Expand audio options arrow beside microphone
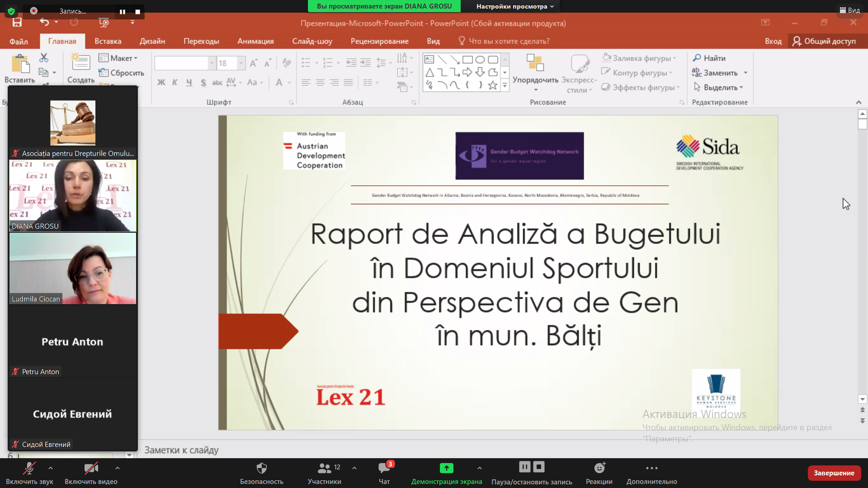Image resolution: width=868 pixels, height=488 pixels. pyautogui.click(x=51, y=468)
